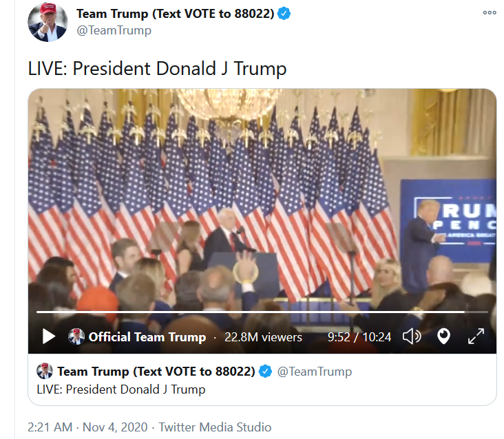Open the @TeamTrump handle in the card footer
Viewport: 504px width, 439px height.
click(x=315, y=372)
